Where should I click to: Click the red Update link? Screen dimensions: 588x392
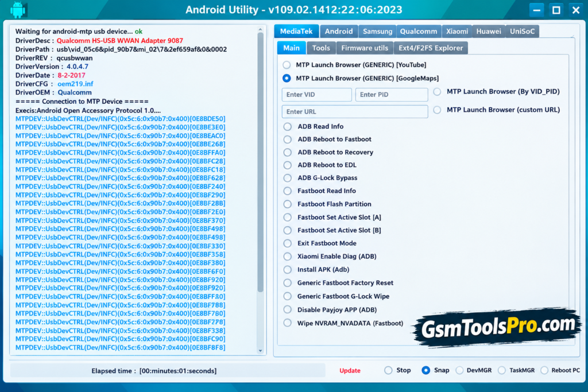[x=350, y=371]
